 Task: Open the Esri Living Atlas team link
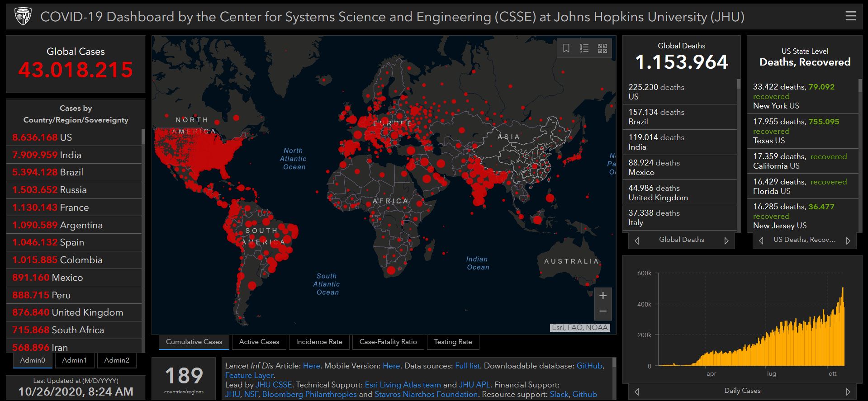403,385
